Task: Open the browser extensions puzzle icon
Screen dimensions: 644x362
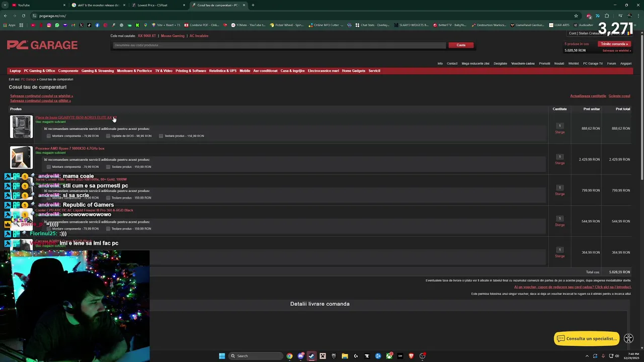Action: [607, 16]
